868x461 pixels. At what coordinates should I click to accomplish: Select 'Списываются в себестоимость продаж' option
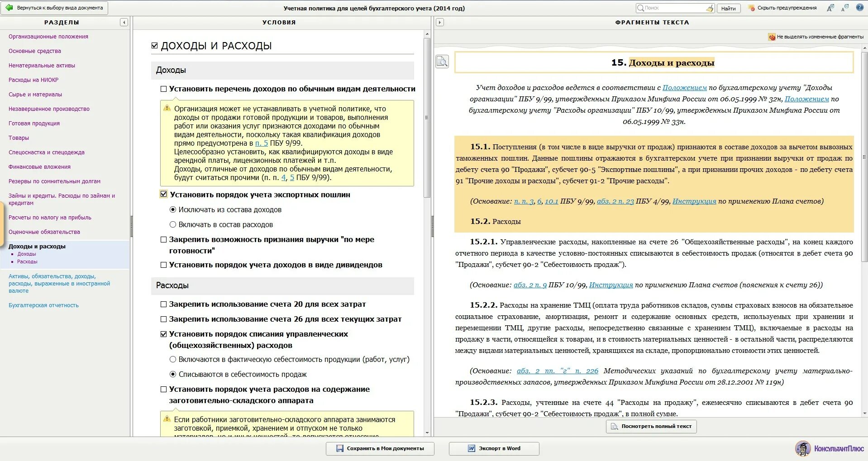point(172,375)
